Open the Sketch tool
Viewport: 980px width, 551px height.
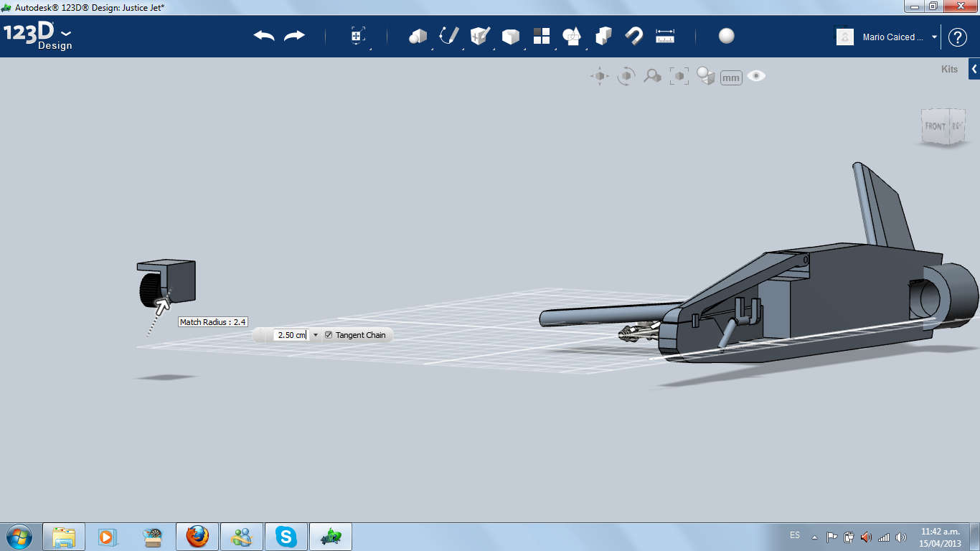coord(449,36)
